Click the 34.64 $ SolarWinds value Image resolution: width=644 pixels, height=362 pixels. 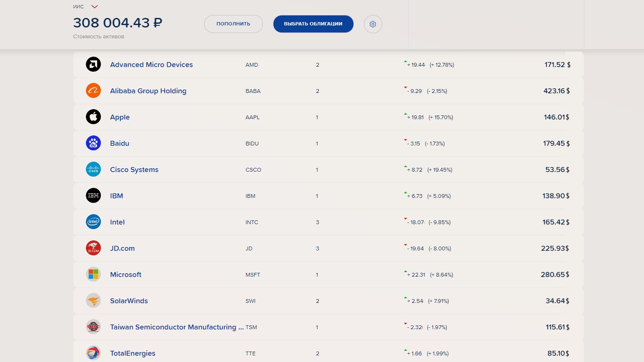pos(558,301)
